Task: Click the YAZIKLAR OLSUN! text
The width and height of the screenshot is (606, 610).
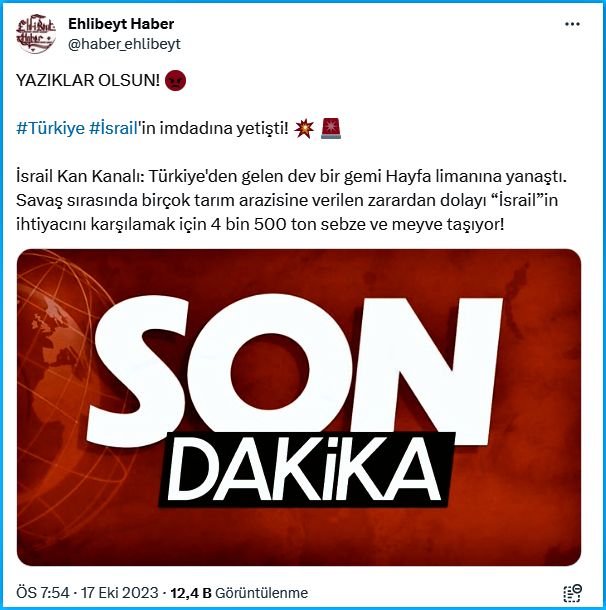Action: coord(88,81)
